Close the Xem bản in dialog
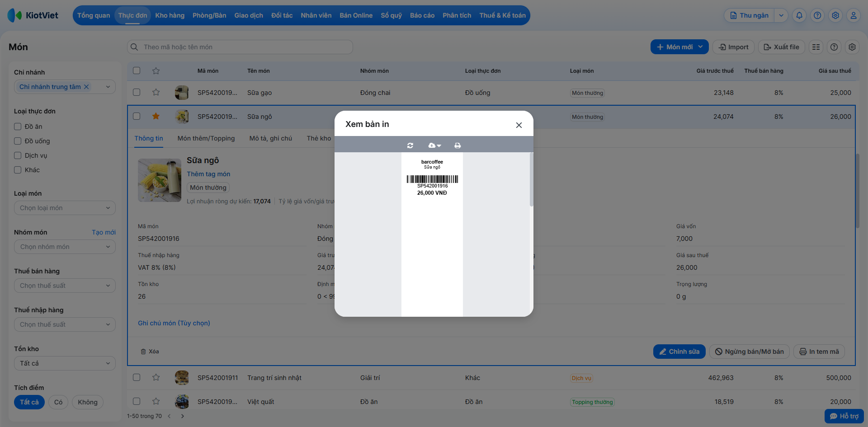 (x=519, y=125)
